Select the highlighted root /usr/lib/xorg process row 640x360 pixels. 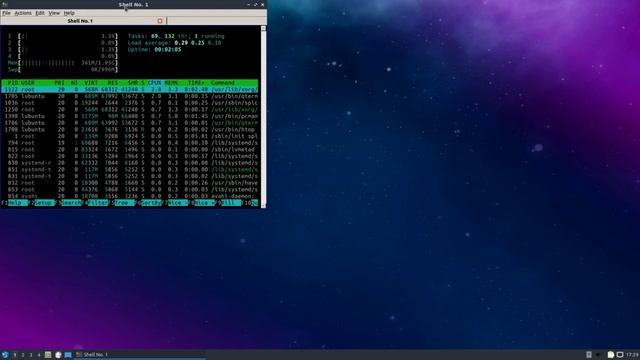130,89
